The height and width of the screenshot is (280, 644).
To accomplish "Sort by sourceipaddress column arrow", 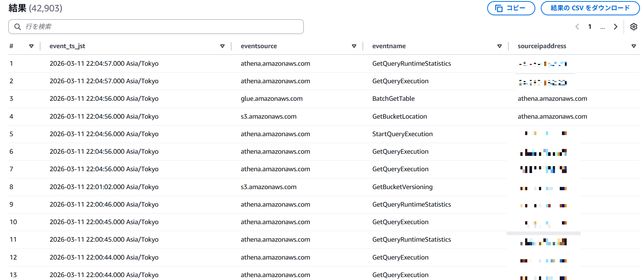I will click(633, 46).
